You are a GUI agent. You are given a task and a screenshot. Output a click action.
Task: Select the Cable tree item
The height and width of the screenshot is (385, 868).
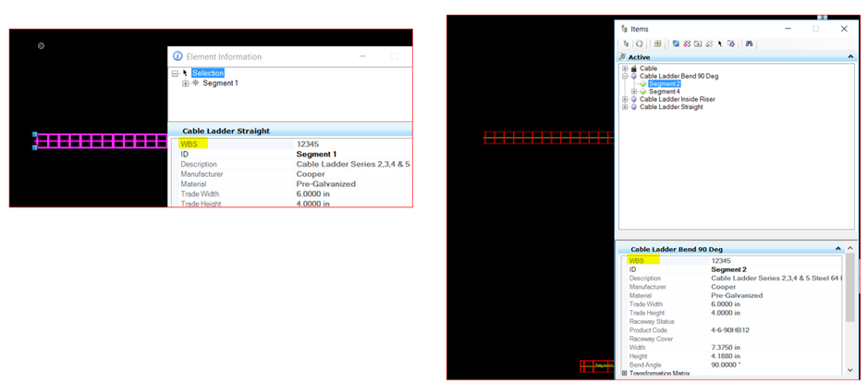pos(648,68)
